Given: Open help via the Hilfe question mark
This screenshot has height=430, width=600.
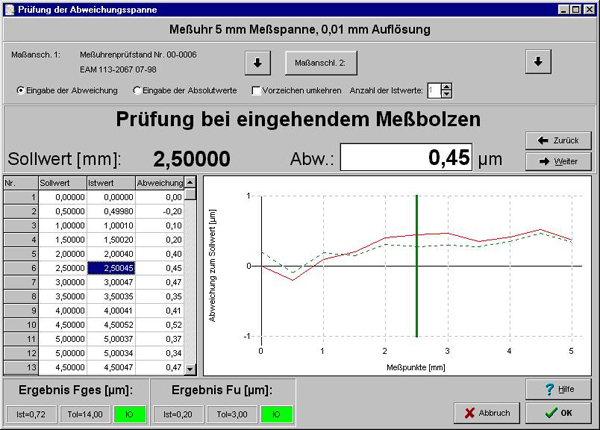Looking at the screenshot, I should 558,389.
